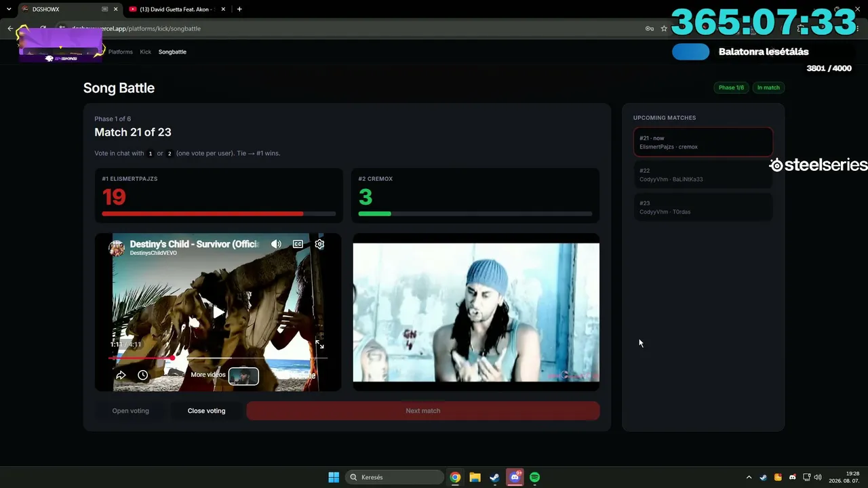
Task: Select upcoming match #23 CodyyVhm vs T0rdas
Action: [703, 207]
